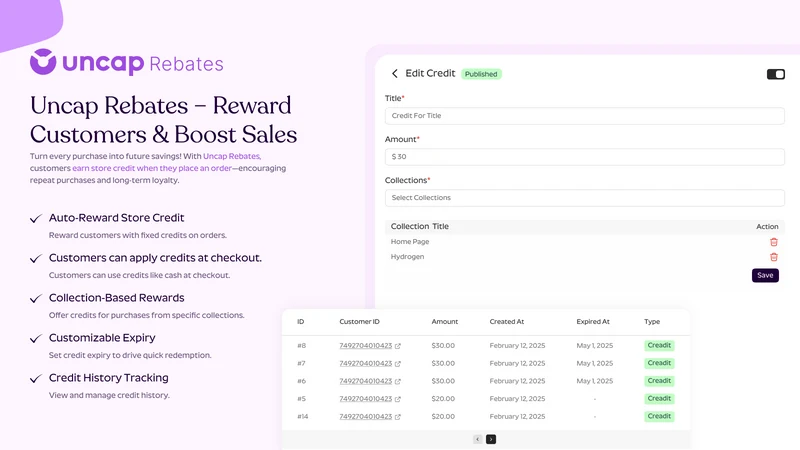Viewport: 800px width, 450px height.
Task: Open customer ID link in row #5
Action: coord(365,398)
